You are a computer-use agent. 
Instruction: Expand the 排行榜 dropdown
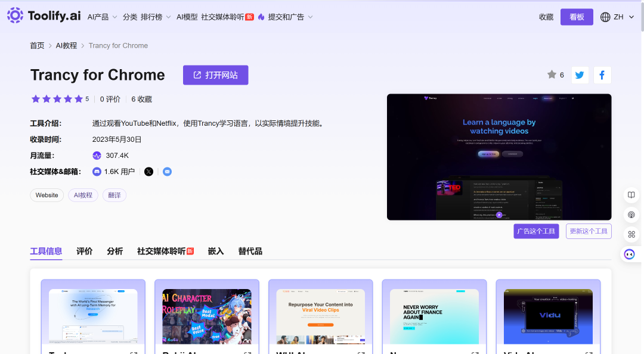[x=156, y=17]
